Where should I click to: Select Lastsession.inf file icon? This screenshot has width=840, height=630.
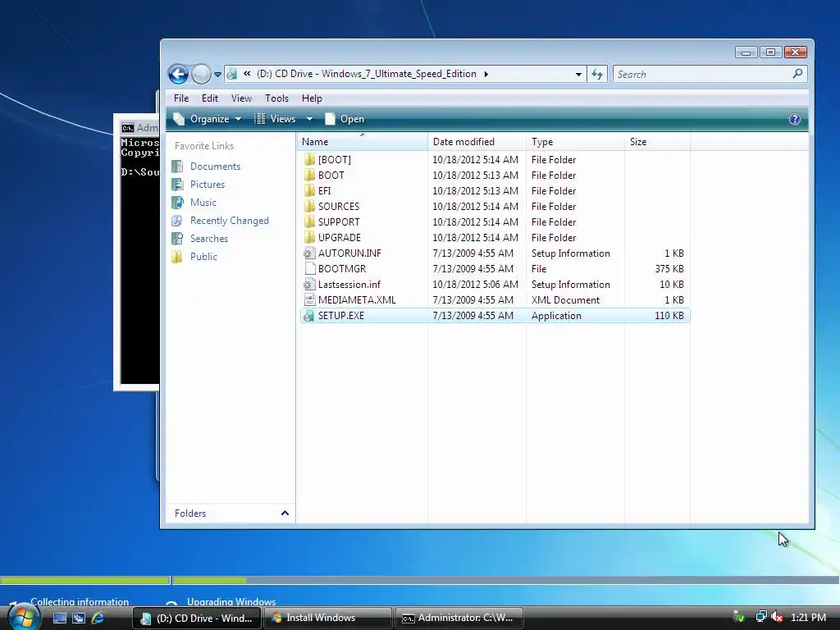point(309,285)
